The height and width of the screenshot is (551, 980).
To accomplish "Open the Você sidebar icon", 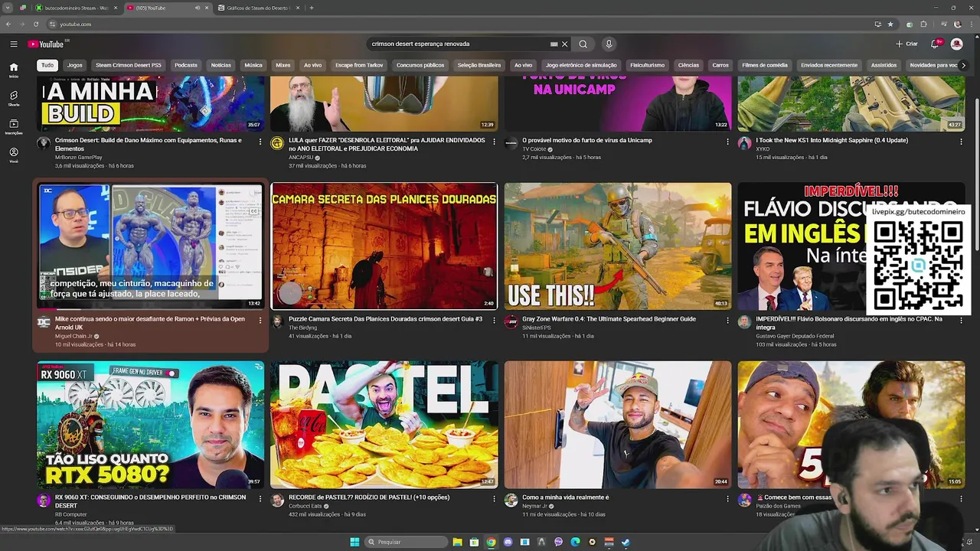I will [14, 155].
